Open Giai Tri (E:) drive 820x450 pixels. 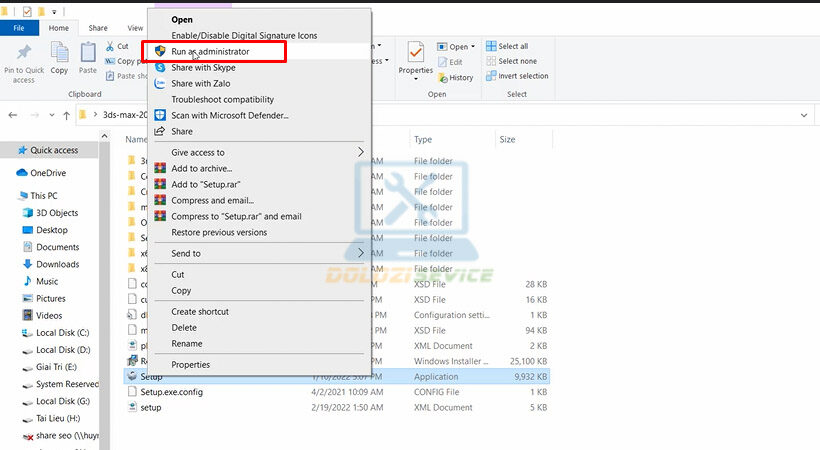click(x=49, y=367)
